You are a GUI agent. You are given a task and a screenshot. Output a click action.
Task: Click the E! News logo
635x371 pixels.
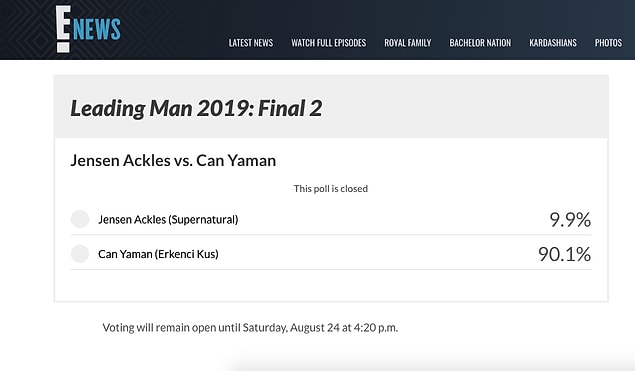pyautogui.click(x=88, y=29)
